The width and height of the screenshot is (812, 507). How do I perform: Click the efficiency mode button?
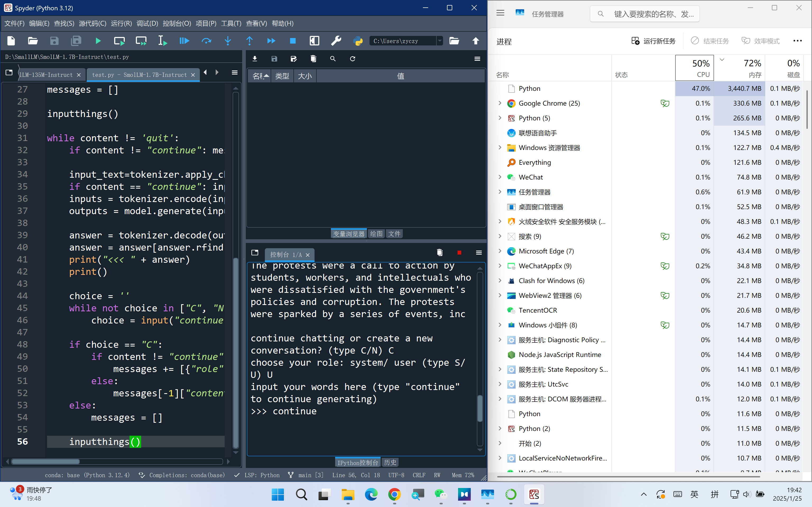(760, 41)
